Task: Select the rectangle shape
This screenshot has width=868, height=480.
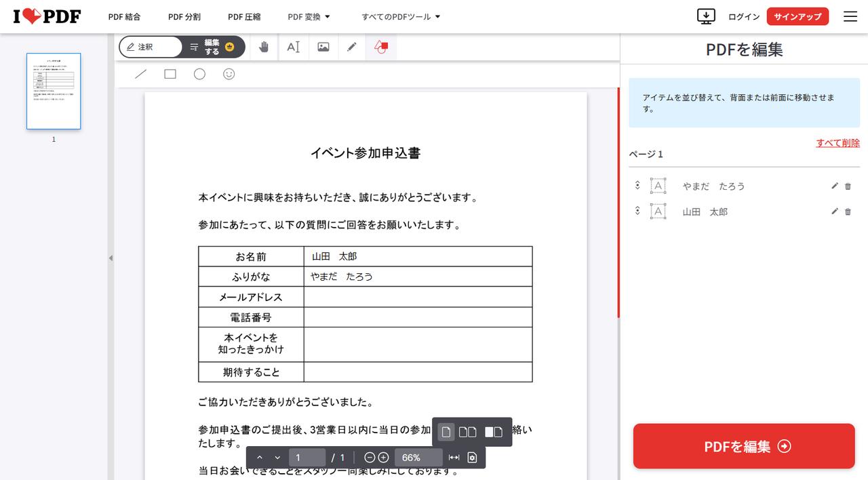Action: click(x=170, y=74)
